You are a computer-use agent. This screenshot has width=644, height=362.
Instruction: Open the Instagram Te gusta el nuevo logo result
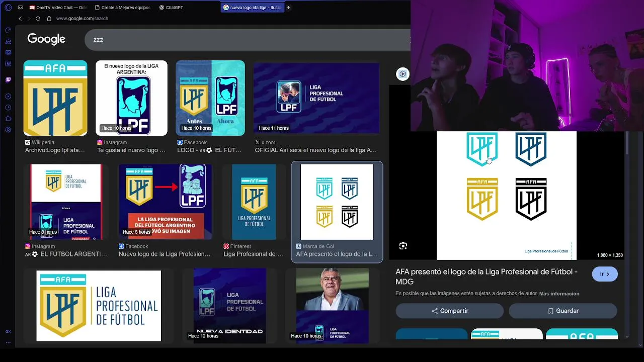pos(131,150)
